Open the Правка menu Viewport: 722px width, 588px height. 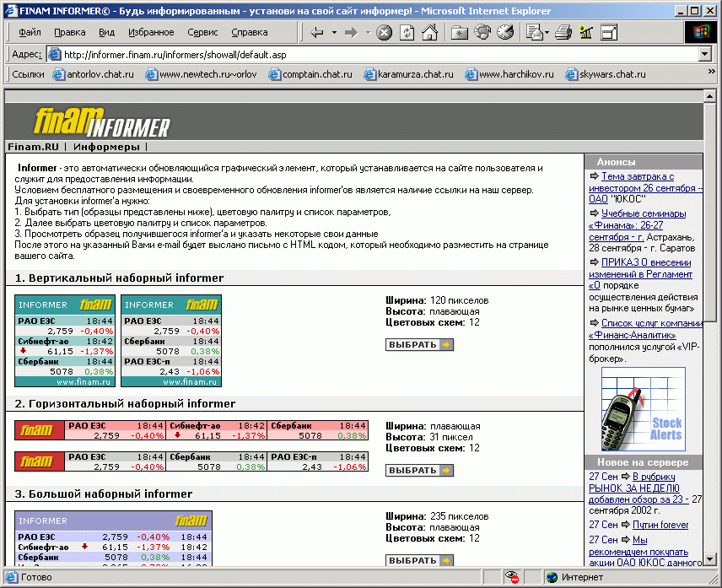(69, 32)
